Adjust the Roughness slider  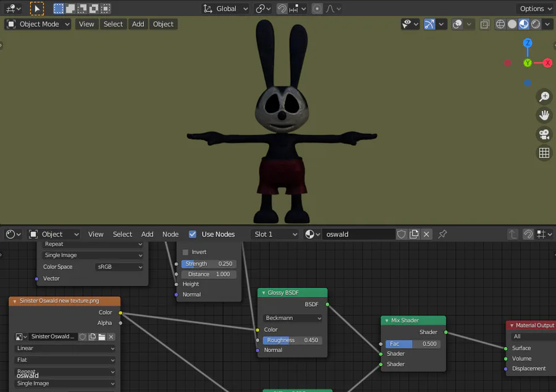pos(293,340)
